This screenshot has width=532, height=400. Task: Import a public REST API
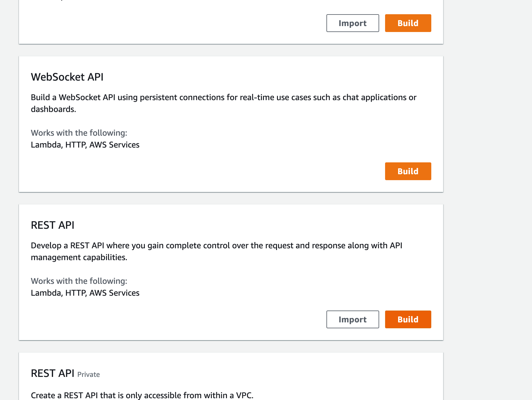coord(352,319)
